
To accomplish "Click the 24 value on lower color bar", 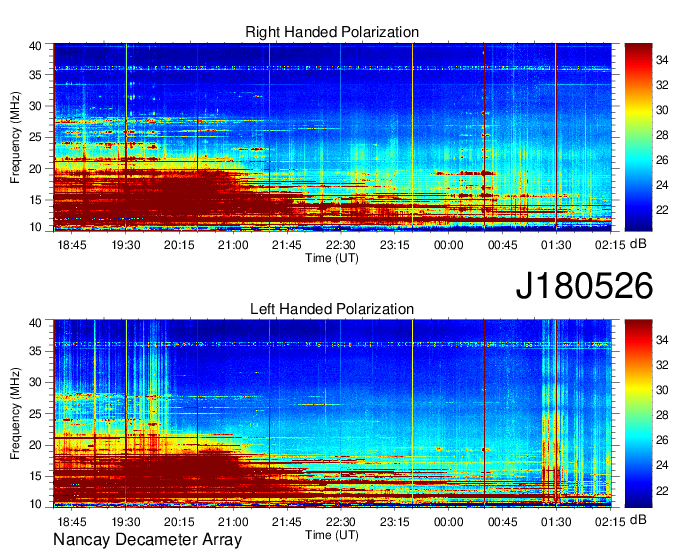I will 662,466.
